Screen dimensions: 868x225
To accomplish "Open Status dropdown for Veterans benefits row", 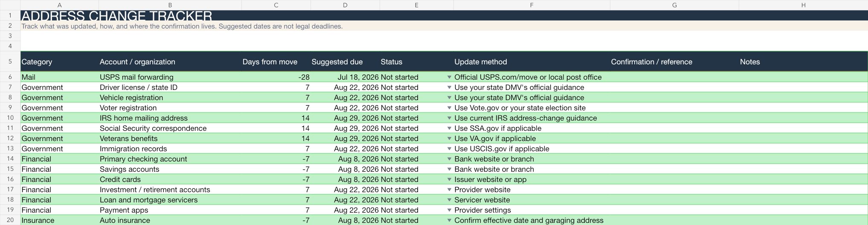I will (x=449, y=138).
